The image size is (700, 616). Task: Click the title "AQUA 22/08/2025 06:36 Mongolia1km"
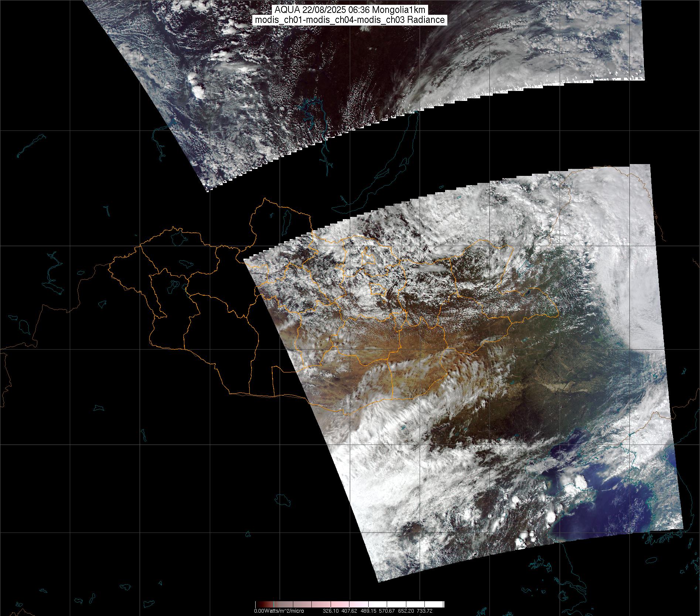coord(350,10)
